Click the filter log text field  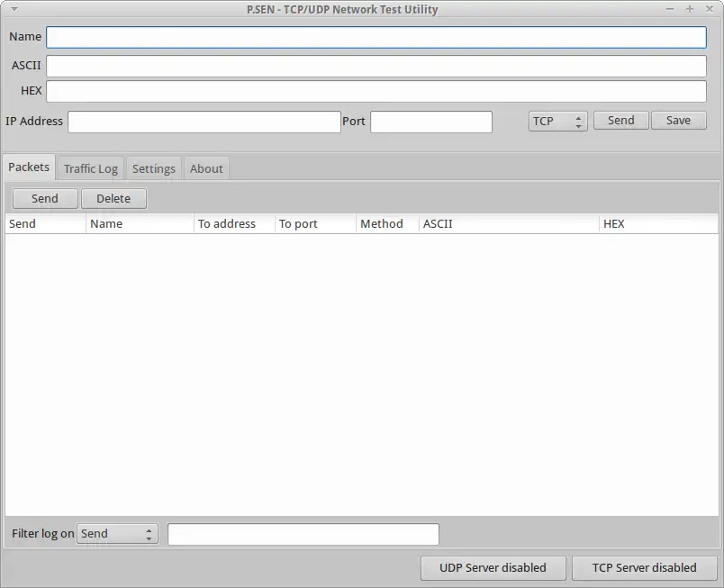pos(303,534)
